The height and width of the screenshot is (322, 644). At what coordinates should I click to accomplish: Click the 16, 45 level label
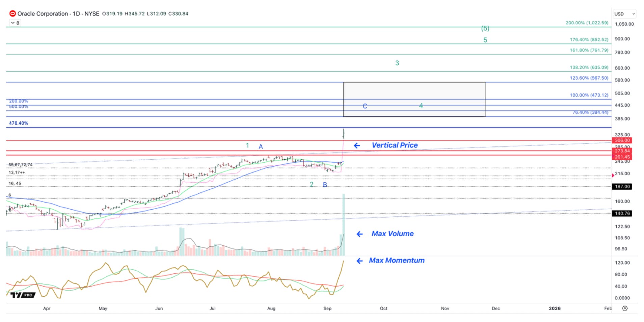tap(15, 183)
